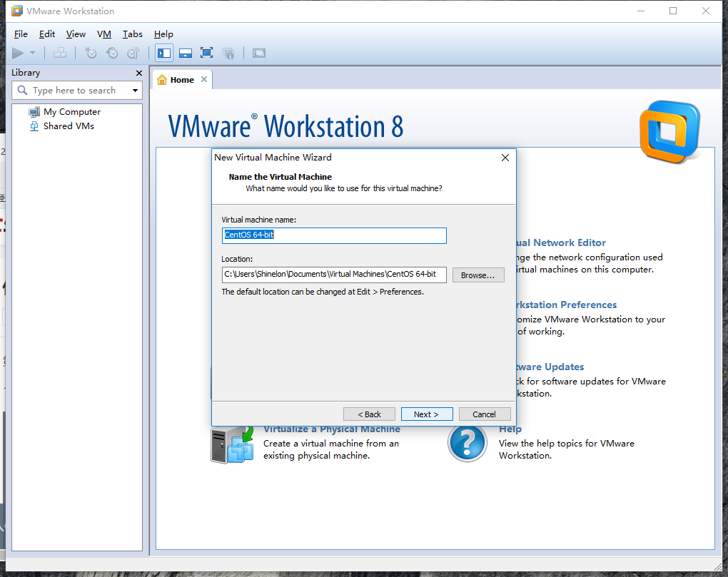The width and height of the screenshot is (728, 577).
Task: Click the Location path field
Action: click(334, 275)
